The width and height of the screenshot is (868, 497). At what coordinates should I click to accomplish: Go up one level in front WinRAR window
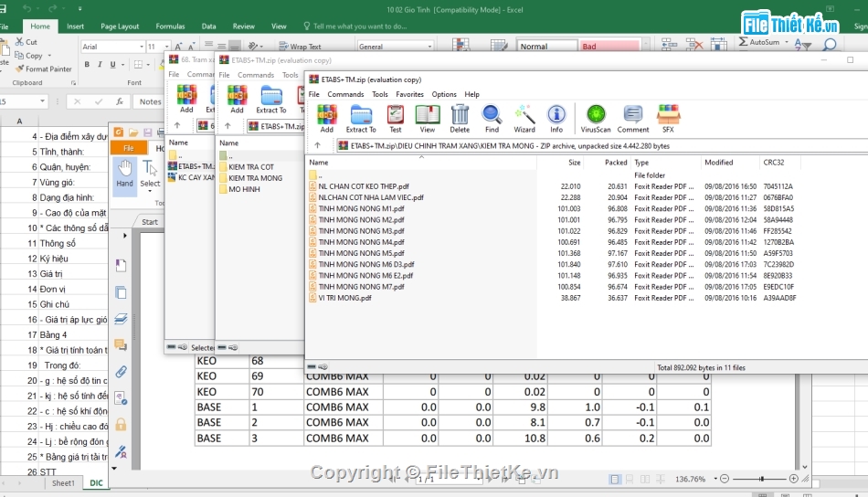(317, 145)
